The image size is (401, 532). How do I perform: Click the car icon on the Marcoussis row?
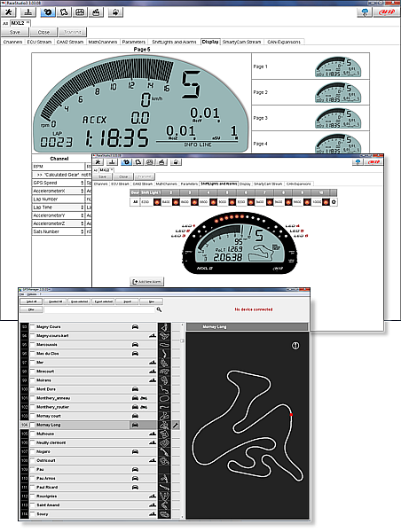(x=135, y=344)
